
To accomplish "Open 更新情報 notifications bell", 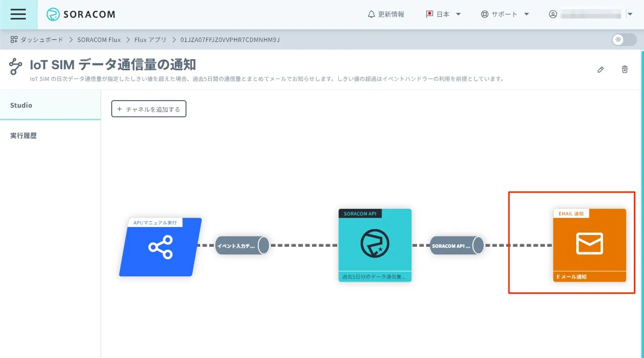I will (x=386, y=14).
